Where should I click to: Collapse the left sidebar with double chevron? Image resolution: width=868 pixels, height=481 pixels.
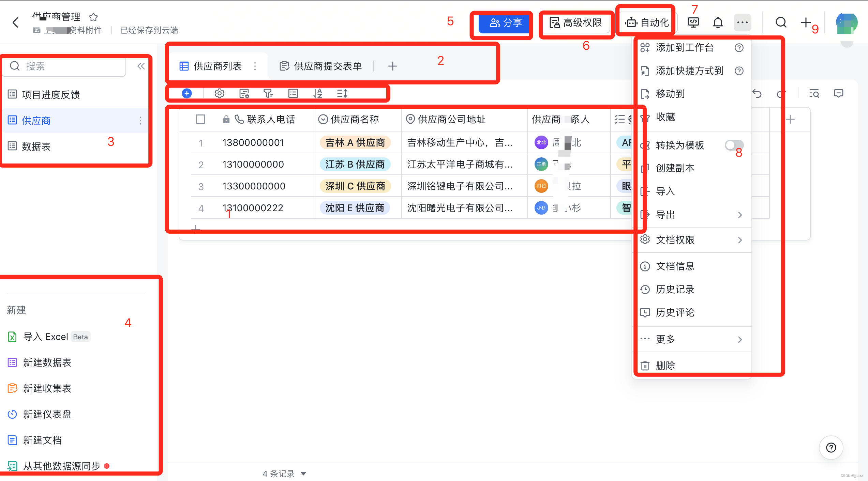pyautogui.click(x=141, y=66)
